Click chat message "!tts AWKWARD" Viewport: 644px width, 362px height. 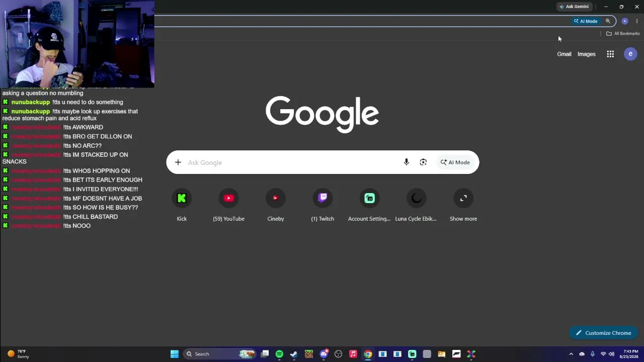[x=83, y=127]
